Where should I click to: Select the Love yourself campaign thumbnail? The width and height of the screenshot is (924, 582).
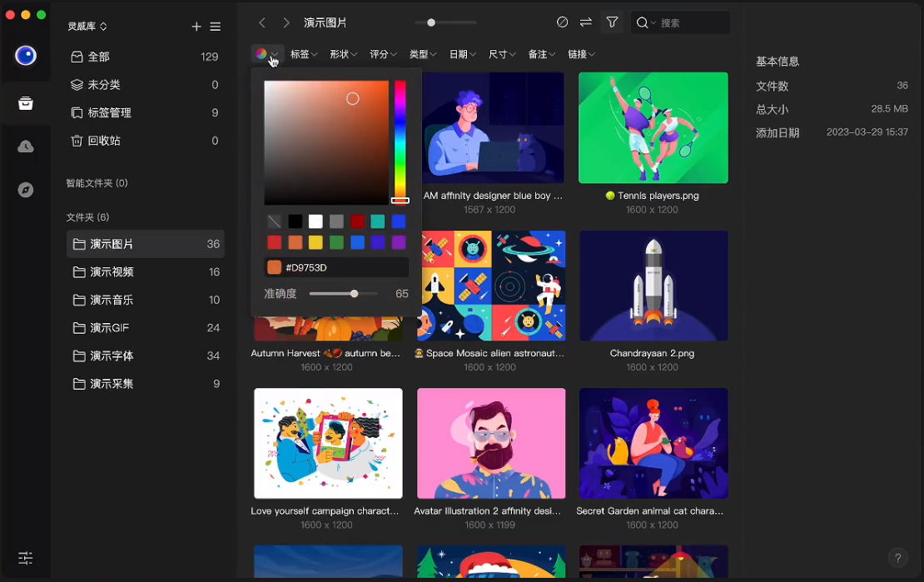tap(328, 444)
